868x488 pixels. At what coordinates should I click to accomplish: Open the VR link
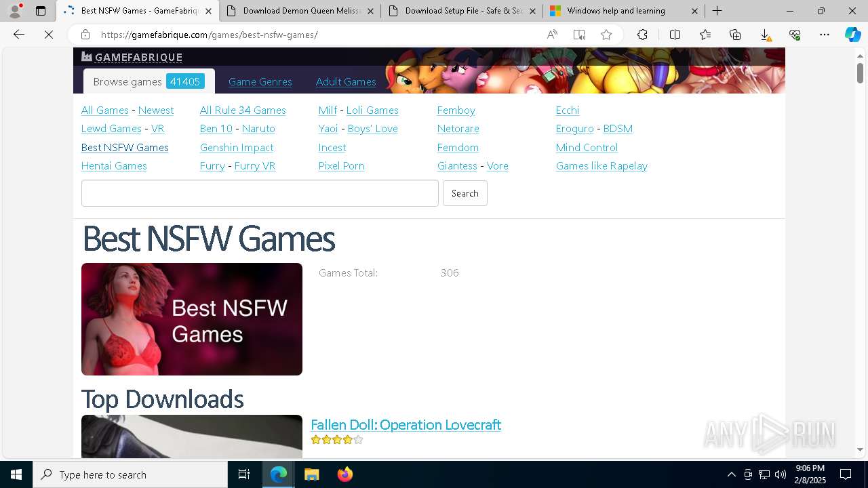157,128
